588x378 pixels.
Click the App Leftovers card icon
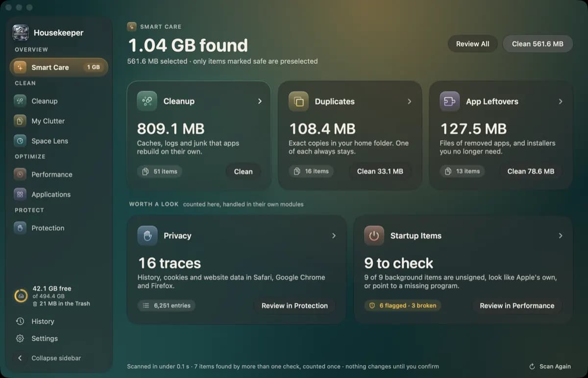pyautogui.click(x=449, y=101)
